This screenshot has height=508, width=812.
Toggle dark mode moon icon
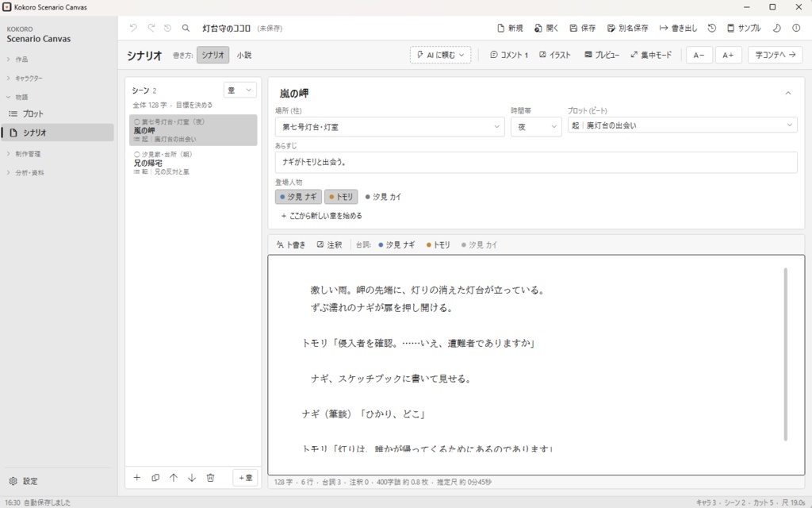coord(777,28)
